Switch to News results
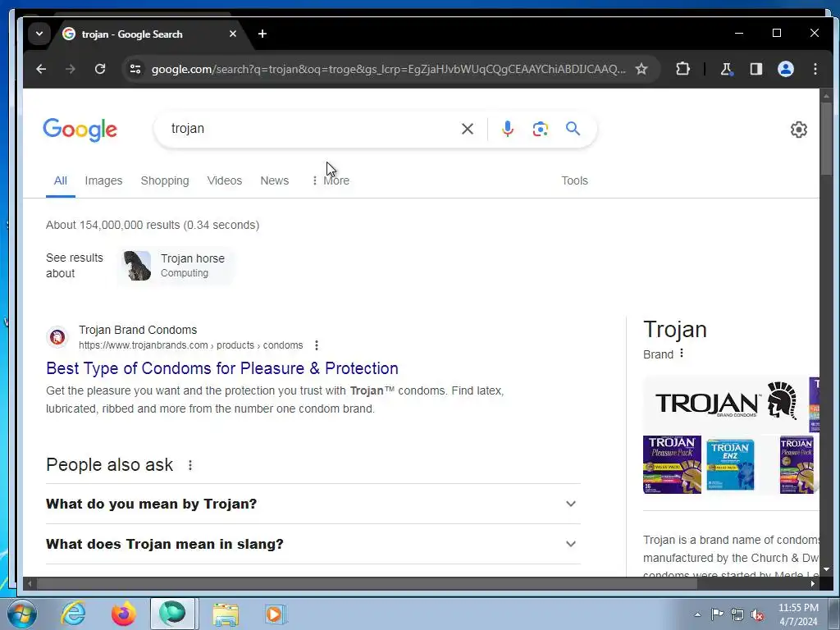The image size is (840, 630). [274, 181]
